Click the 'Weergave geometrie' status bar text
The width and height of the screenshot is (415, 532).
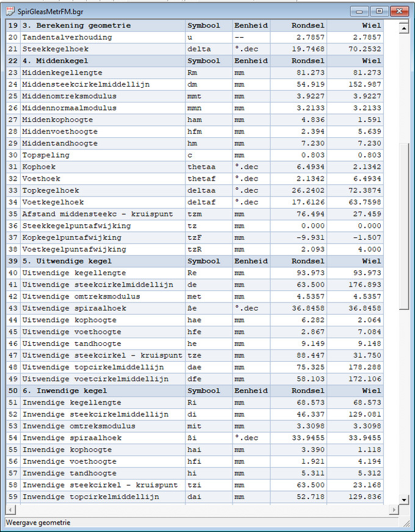coord(38,522)
